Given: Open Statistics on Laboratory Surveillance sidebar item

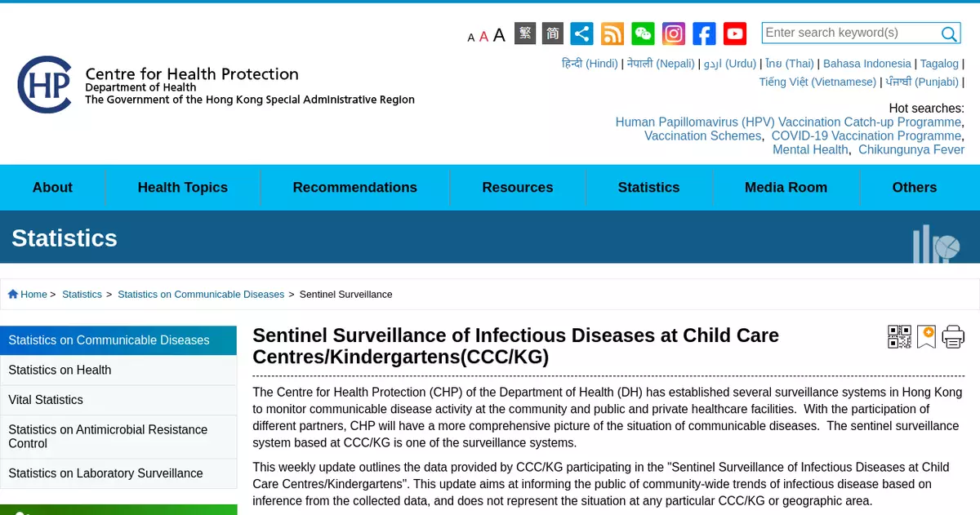Looking at the screenshot, I should pyautogui.click(x=105, y=473).
